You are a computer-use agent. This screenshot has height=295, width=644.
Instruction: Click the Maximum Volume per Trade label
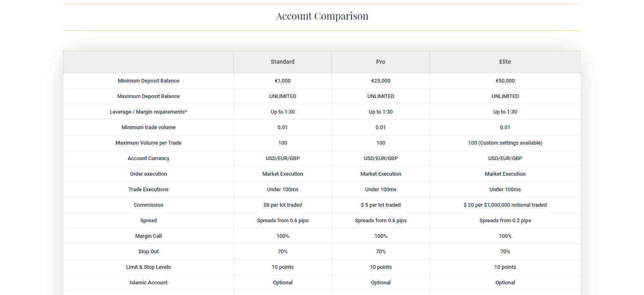tap(148, 143)
